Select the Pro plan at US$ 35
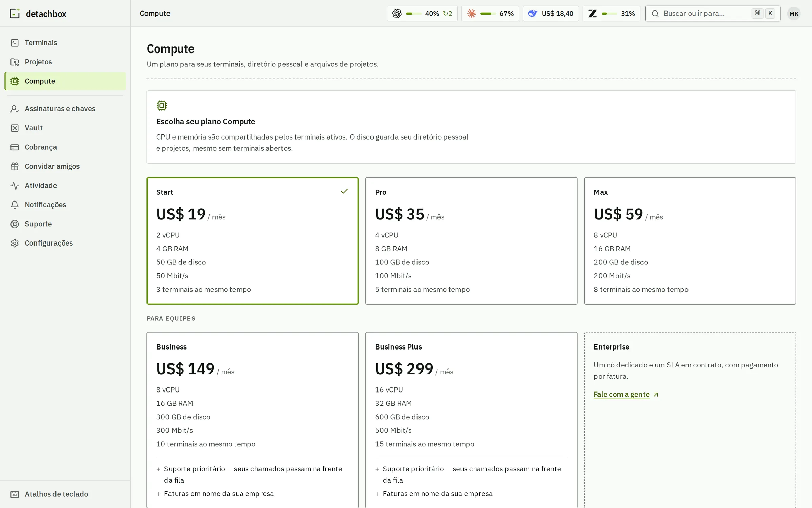812x508 pixels. pos(471,241)
